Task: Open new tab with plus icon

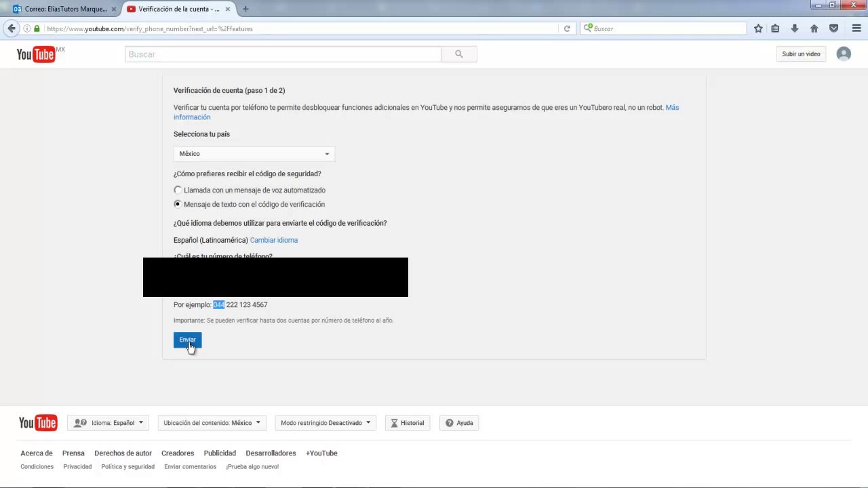Action: click(245, 9)
